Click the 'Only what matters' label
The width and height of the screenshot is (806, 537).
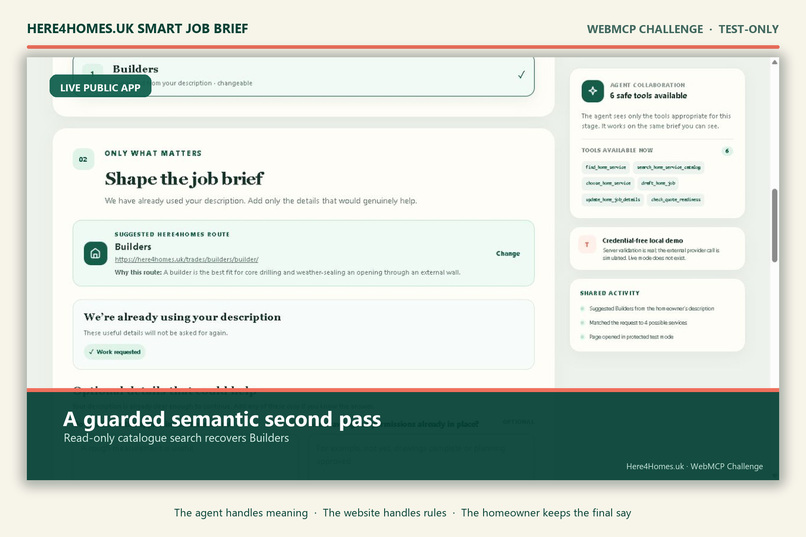[153, 153]
